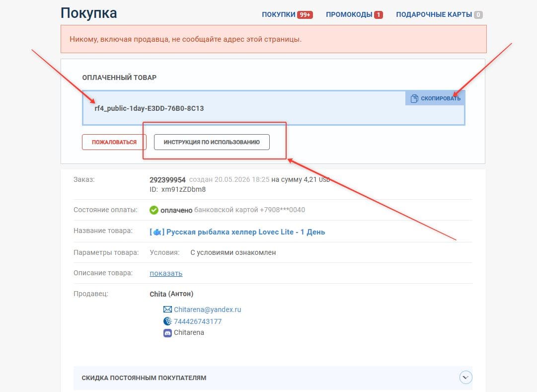This screenshot has width=537, height=392.
Task: Click the 99+ purchases badge
Action: (x=305, y=15)
